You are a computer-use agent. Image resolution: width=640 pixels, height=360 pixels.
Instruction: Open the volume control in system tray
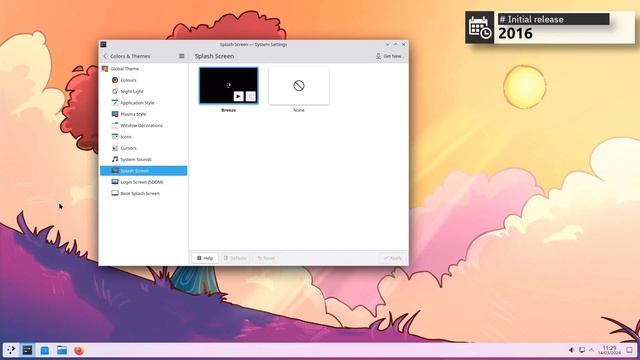571,350
